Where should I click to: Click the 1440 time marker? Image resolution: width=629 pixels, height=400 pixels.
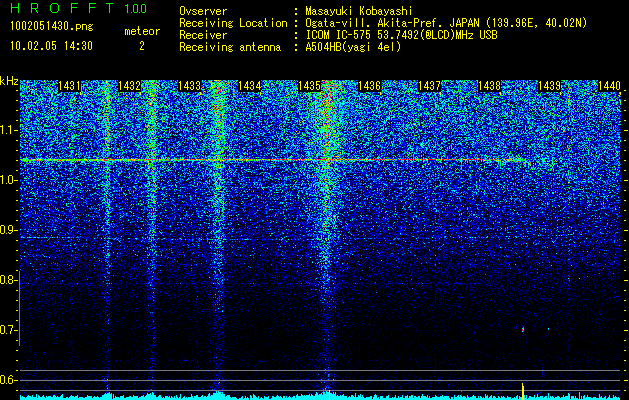(x=609, y=86)
